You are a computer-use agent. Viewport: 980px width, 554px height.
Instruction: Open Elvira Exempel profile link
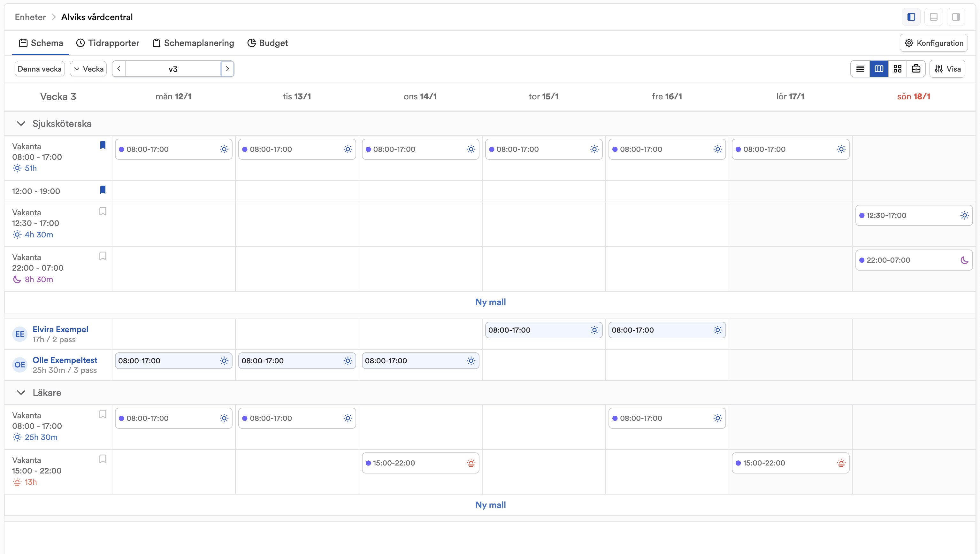coord(60,329)
